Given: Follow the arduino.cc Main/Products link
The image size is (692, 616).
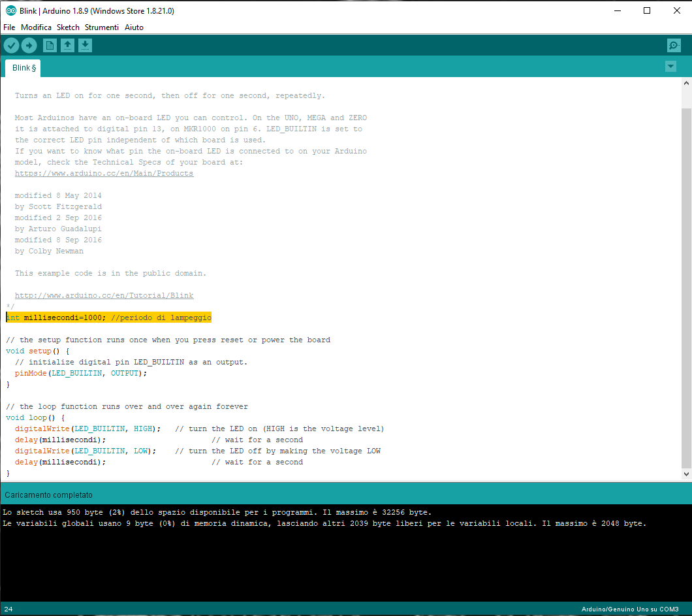Looking at the screenshot, I should 104,174.
